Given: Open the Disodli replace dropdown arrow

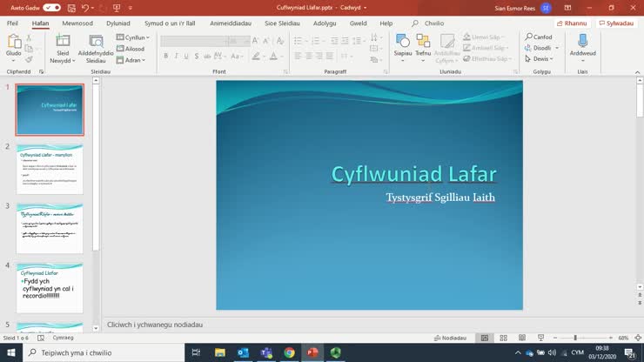Looking at the screenshot, I should [557, 48].
